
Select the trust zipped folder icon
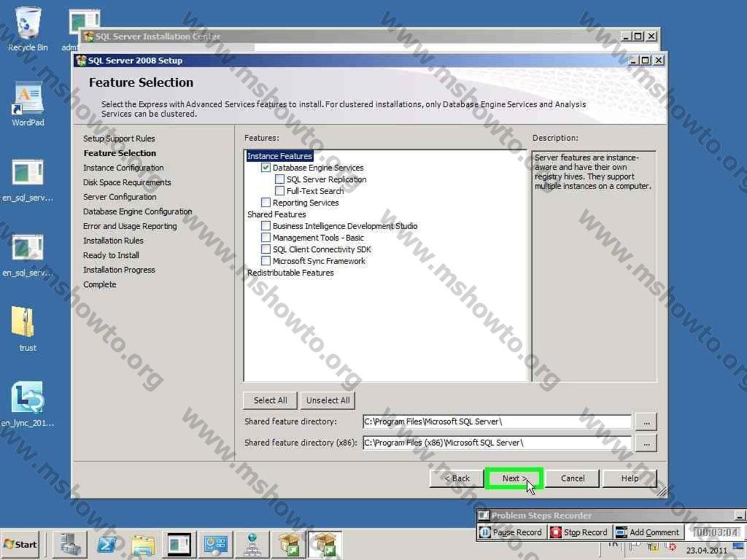27,329
